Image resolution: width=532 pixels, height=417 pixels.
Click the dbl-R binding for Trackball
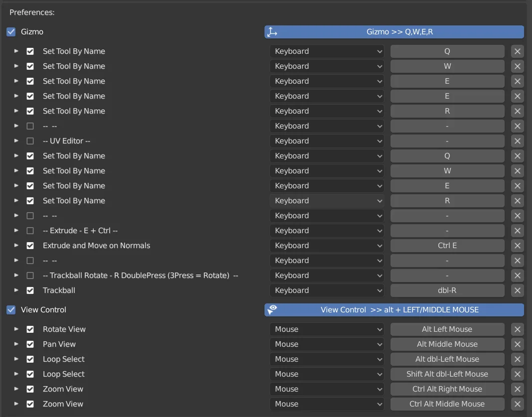[447, 290]
